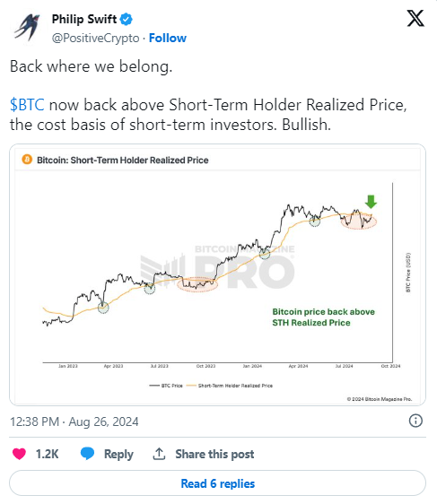Screen dimensions: 437x504
Task: Like the post with heart icon
Action: [x=19, y=454]
